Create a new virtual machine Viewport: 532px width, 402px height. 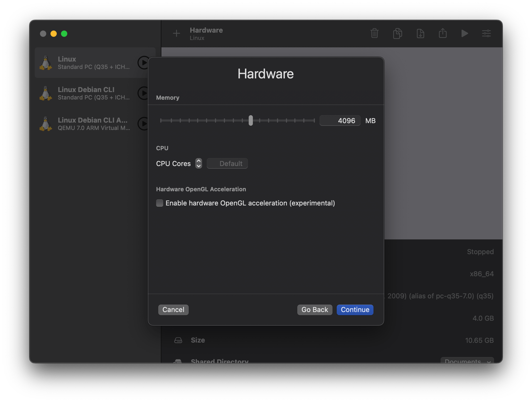click(x=176, y=33)
